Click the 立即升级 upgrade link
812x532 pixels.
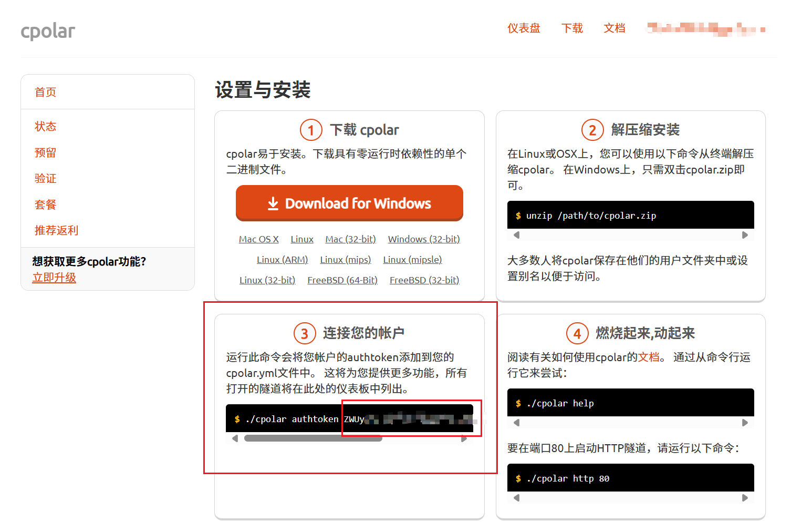54,278
